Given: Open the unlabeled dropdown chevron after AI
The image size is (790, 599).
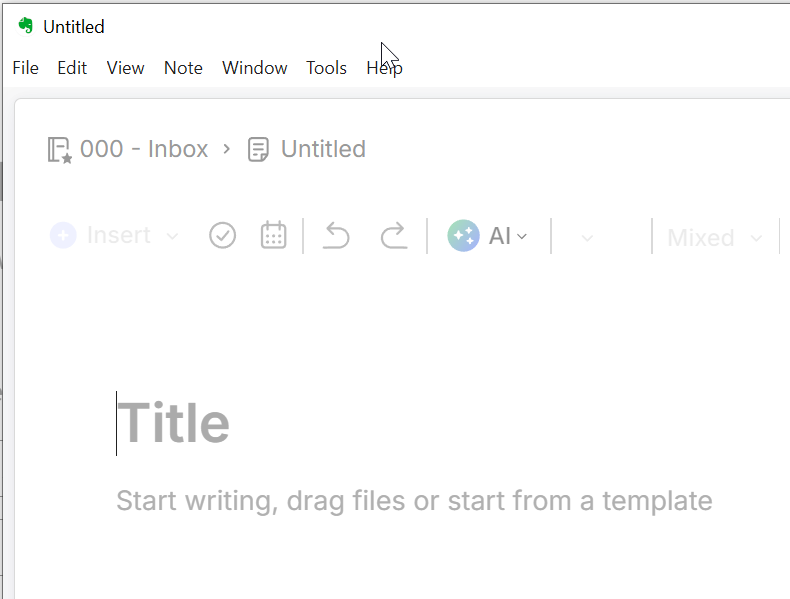Looking at the screenshot, I should [587, 237].
